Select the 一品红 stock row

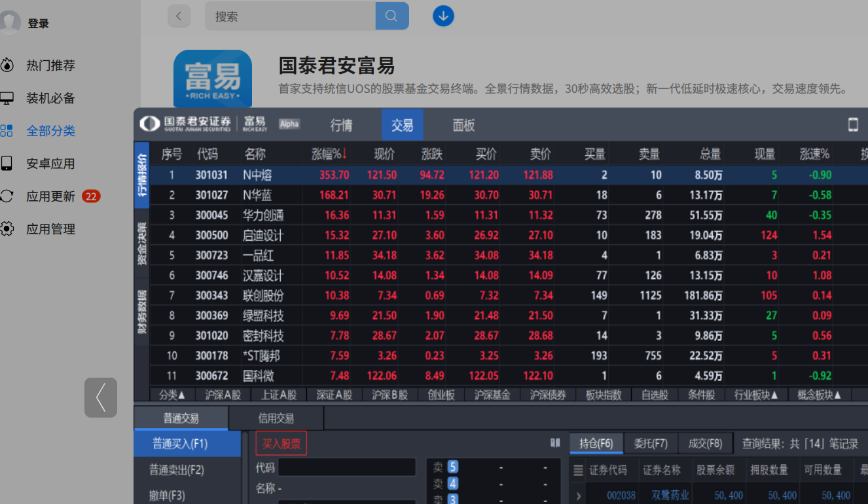tap(509, 255)
